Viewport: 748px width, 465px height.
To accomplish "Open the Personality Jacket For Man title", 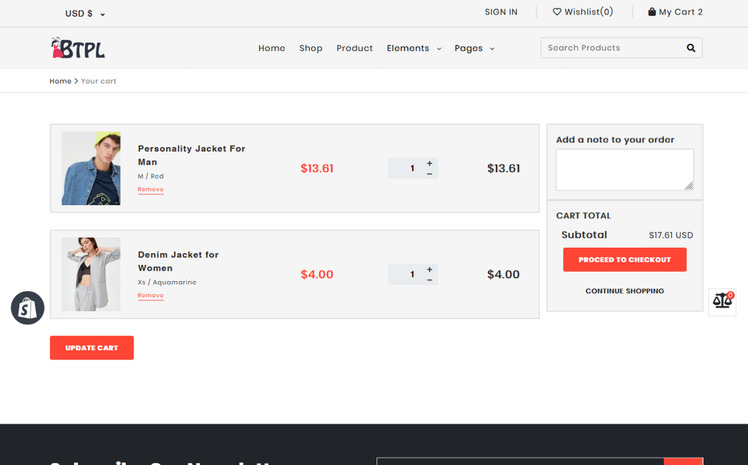I will point(191,155).
